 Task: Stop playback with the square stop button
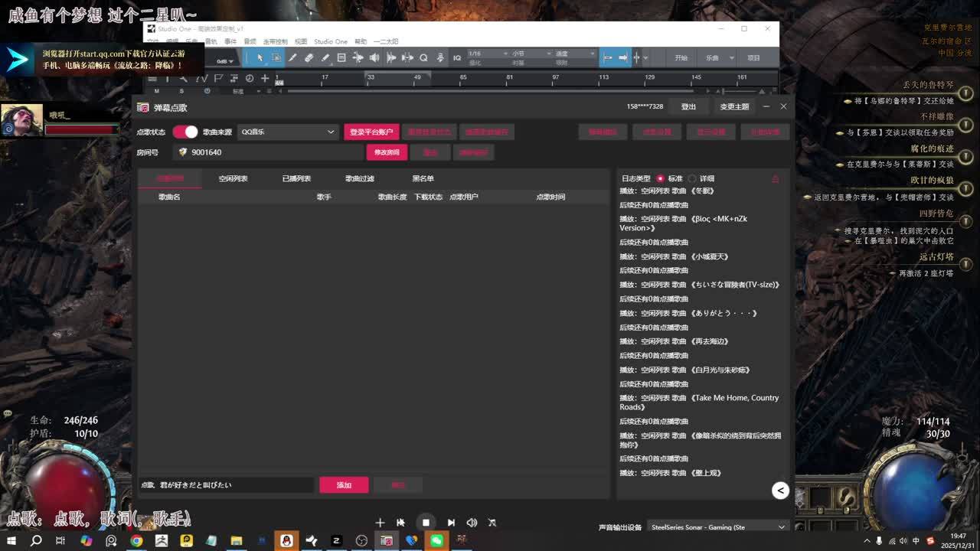pyautogui.click(x=426, y=523)
